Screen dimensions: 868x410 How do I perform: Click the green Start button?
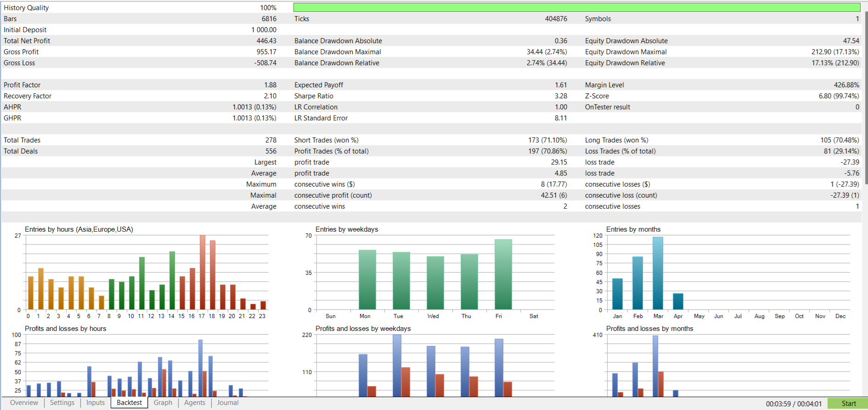[x=848, y=404]
